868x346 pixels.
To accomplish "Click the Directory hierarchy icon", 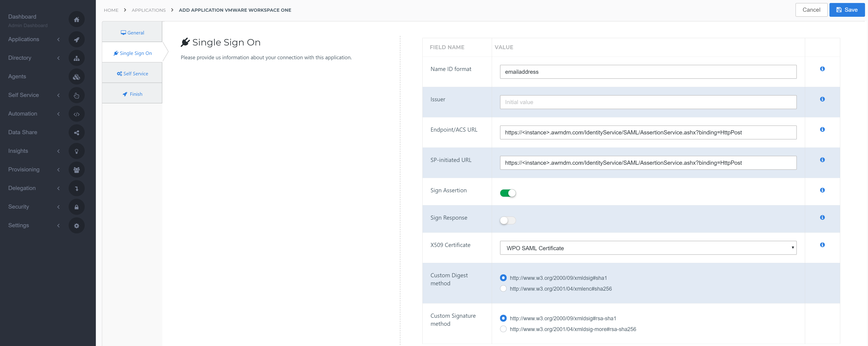I will coord(76,58).
